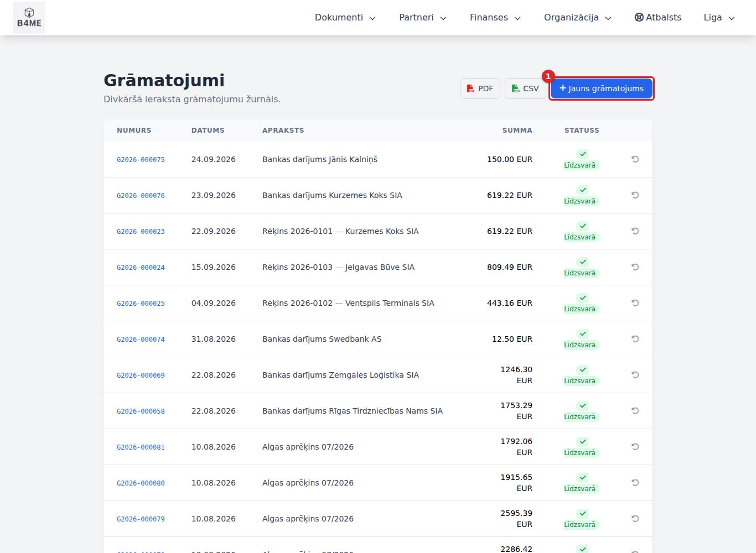Open Finanses navigation menu
Screen dimensions: 756x553
(x=495, y=18)
